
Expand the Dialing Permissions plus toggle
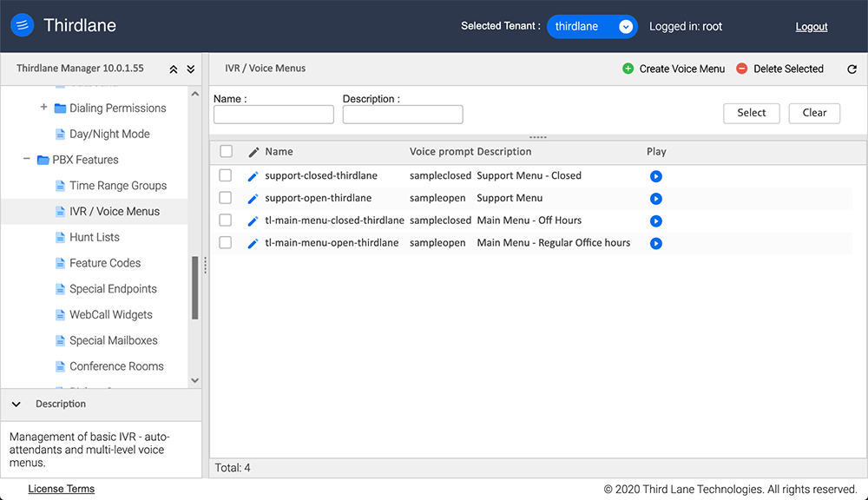click(43, 107)
